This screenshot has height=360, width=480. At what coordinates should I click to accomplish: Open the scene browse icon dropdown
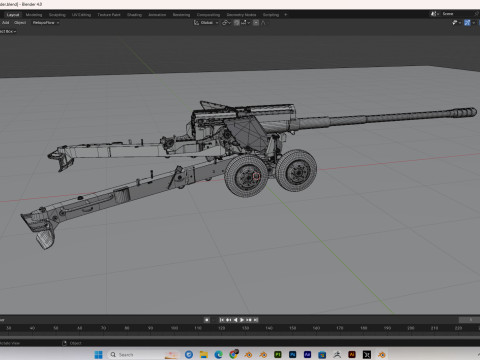pos(434,14)
